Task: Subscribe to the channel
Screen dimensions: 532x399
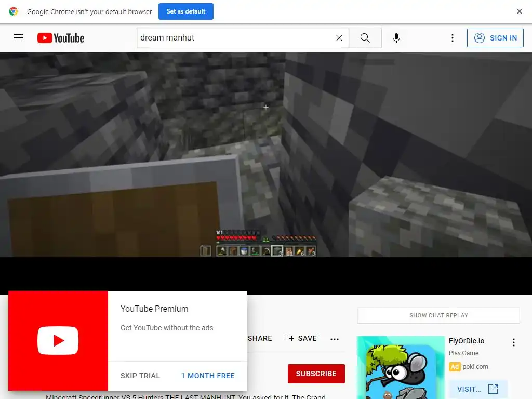Action: click(x=316, y=374)
